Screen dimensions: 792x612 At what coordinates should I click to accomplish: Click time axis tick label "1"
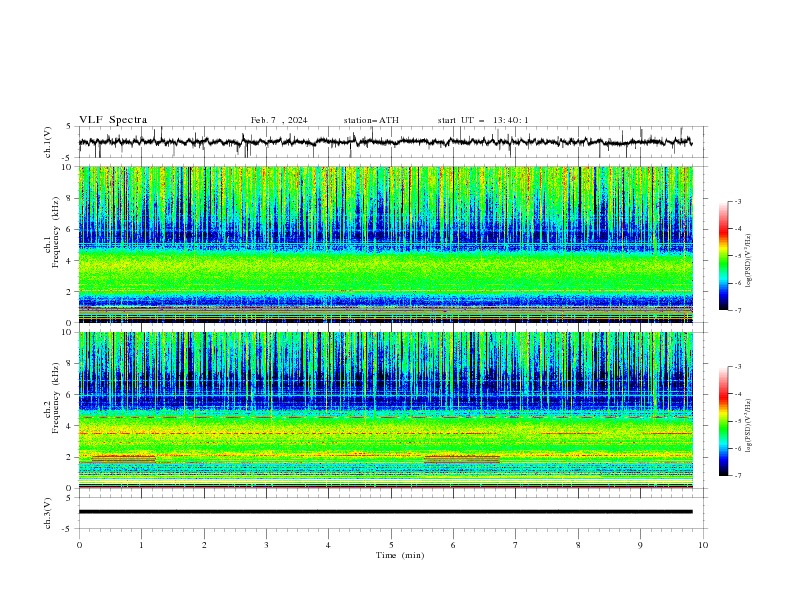click(141, 545)
